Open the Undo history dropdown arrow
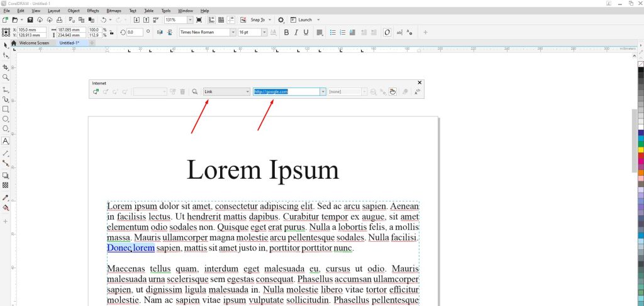The height and width of the screenshot is (306, 644). [x=111, y=20]
